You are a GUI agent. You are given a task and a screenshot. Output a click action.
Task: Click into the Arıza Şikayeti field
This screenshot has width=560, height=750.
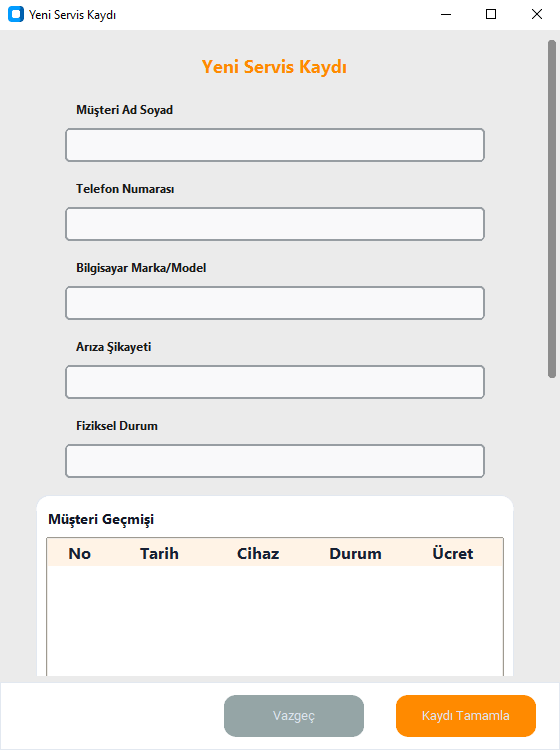point(275,382)
